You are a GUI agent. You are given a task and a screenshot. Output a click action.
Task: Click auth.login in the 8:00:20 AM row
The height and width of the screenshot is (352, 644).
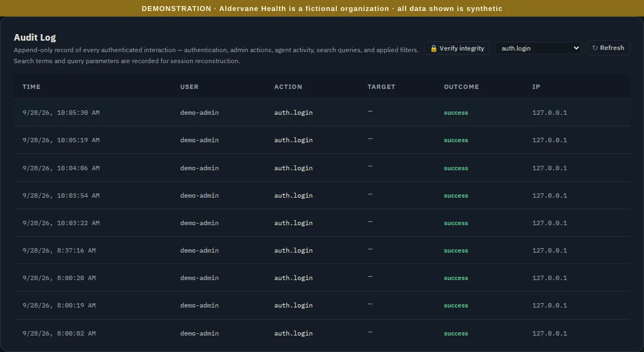(x=293, y=278)
